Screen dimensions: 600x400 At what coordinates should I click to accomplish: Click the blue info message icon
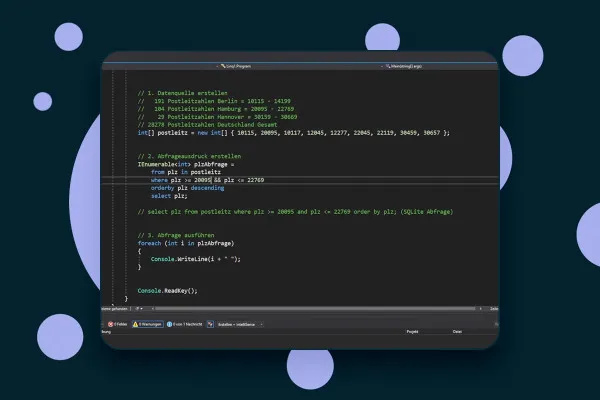tap(169, 324)
